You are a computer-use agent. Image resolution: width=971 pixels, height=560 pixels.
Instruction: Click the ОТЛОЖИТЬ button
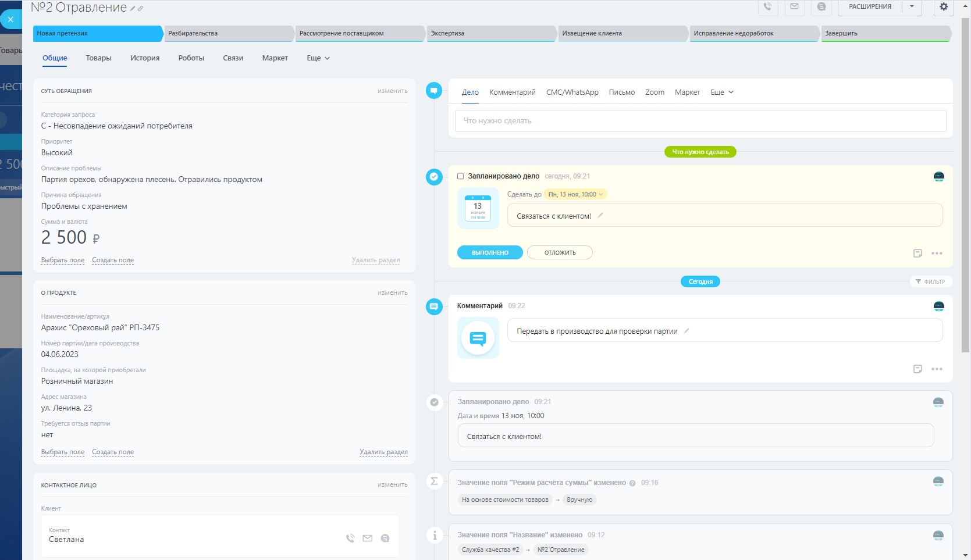560,252
